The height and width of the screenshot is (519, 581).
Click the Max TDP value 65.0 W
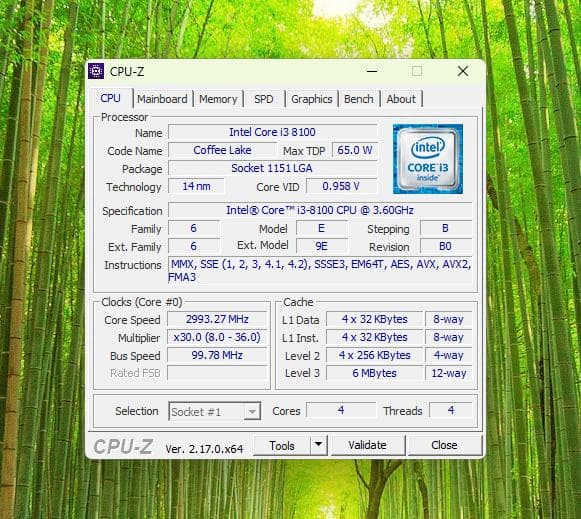click(355, 150)
